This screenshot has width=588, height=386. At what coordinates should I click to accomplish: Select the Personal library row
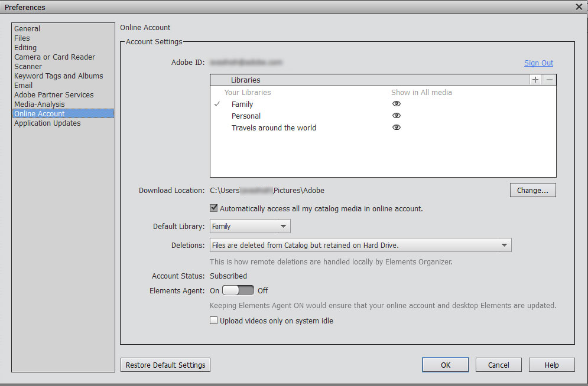pos(383,116)
